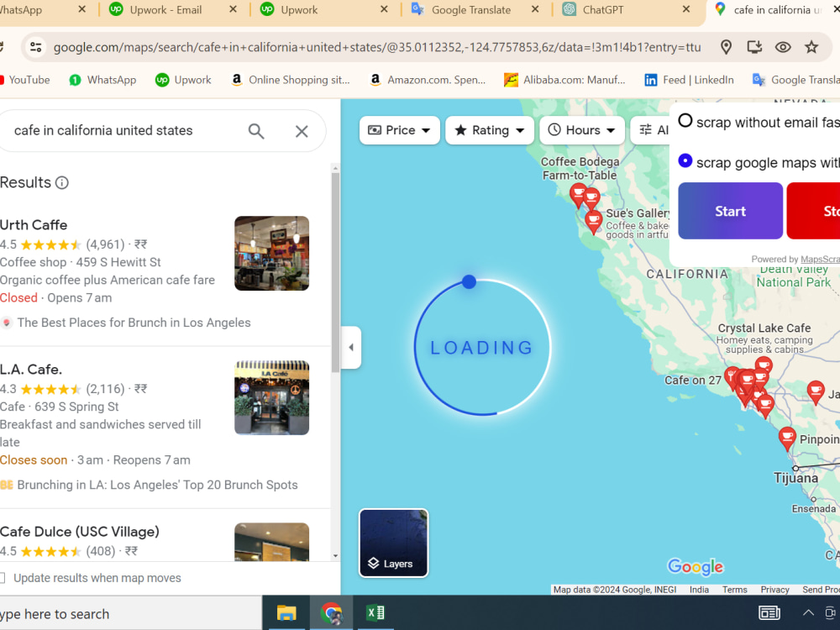Open the MapsScraper powered-by link

820,260
